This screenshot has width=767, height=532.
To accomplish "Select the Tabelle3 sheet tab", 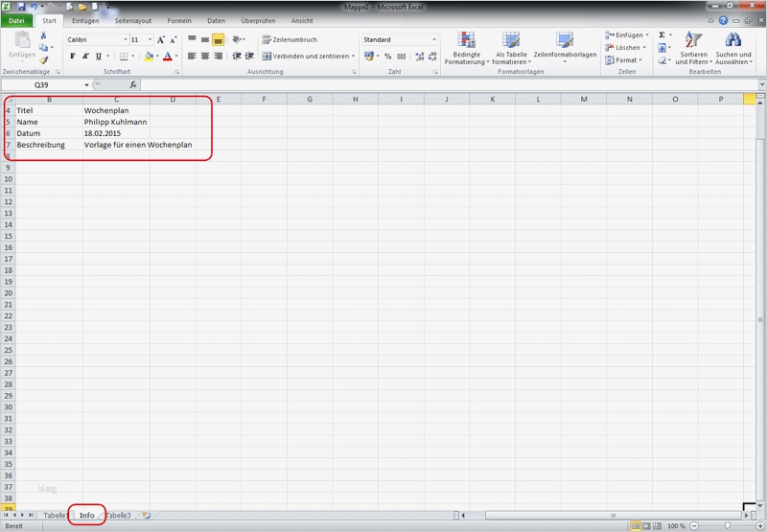I will coord(118,516).
